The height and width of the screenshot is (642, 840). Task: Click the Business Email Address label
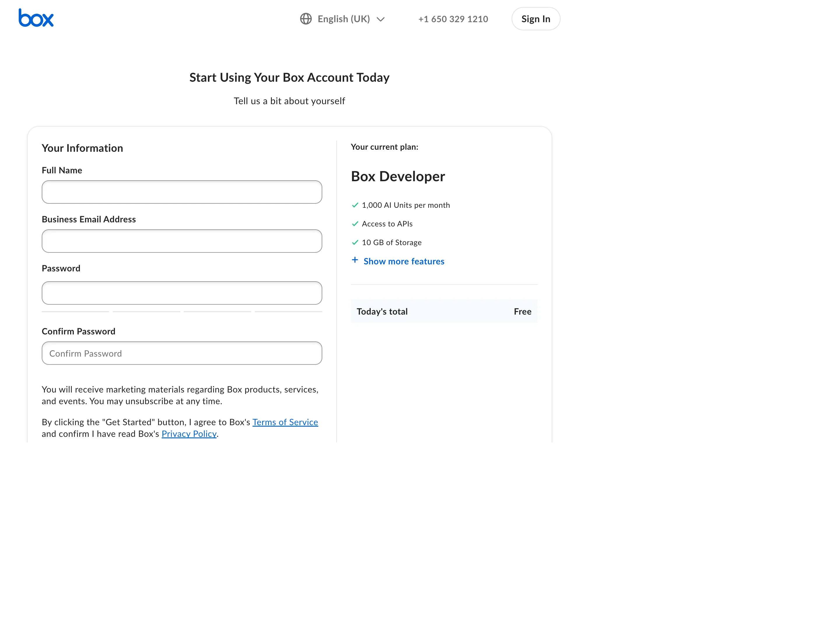pos(89,219)
